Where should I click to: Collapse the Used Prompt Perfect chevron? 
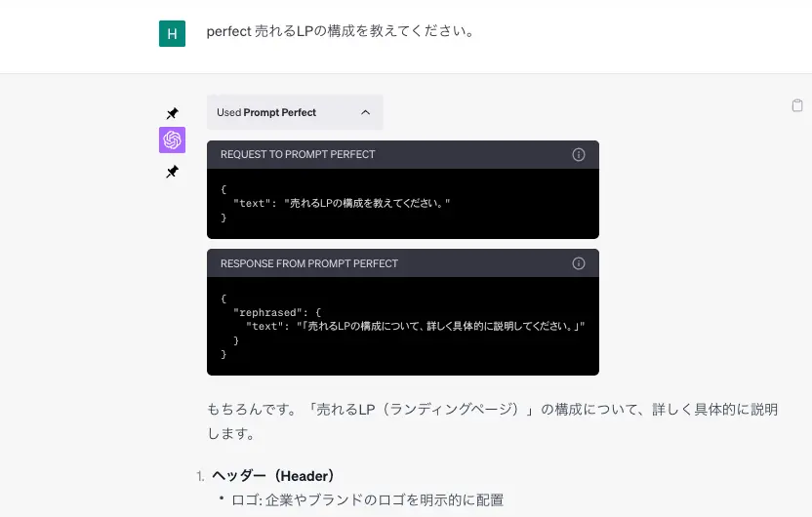coord(366,112)
